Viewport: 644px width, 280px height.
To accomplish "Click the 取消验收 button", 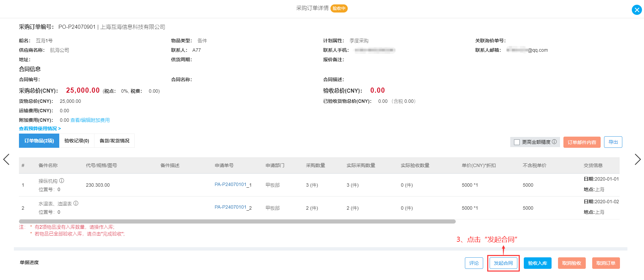I will click(x=572, y=263).
